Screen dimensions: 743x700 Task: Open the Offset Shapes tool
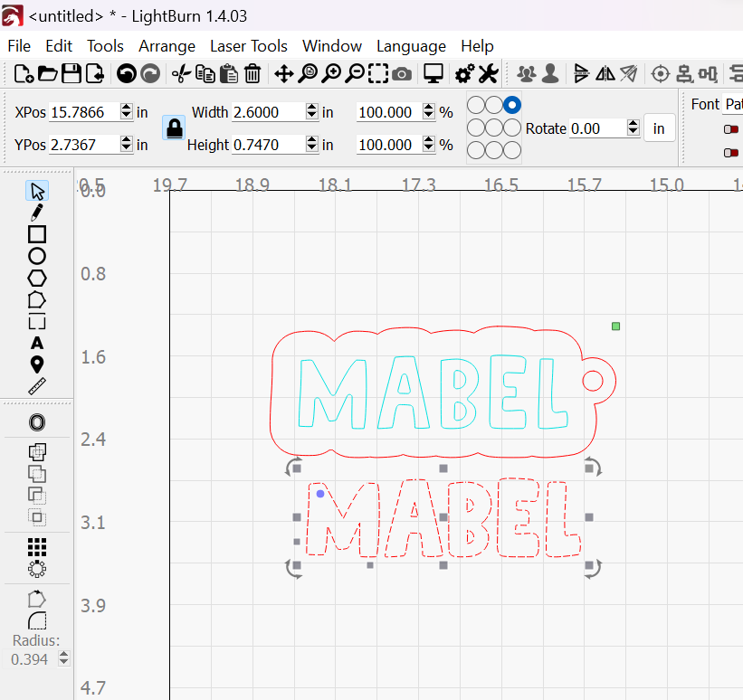coord(37,422)
